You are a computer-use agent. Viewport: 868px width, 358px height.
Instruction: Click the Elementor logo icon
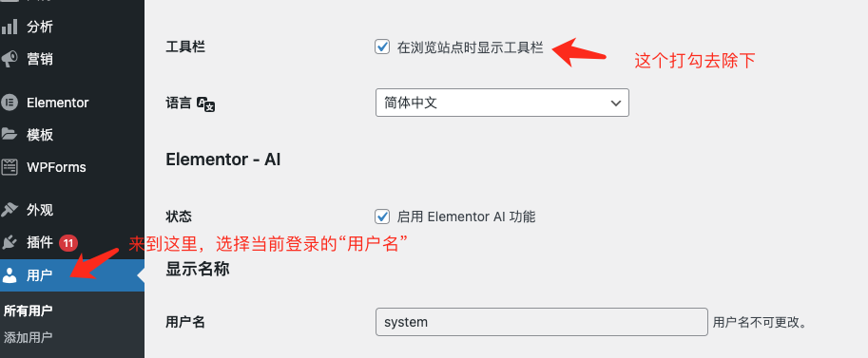pyautogui.click(x=10, y=103)
